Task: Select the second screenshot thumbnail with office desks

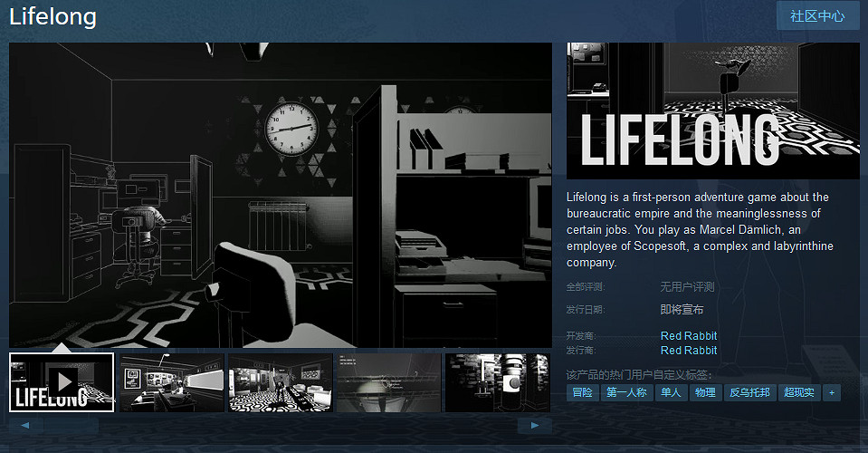Action: [x=172, y=382]
